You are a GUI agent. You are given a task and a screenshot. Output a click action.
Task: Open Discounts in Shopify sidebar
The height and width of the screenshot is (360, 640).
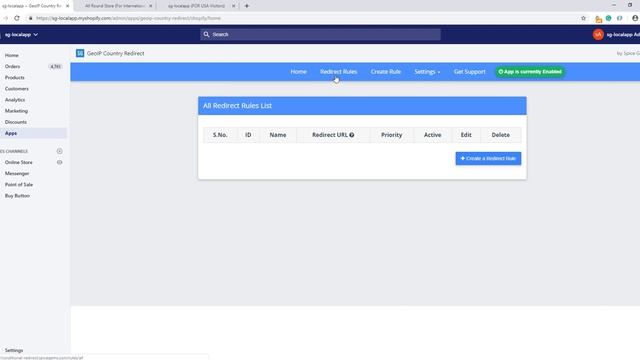pyautogui.click(x=16, y=122)
